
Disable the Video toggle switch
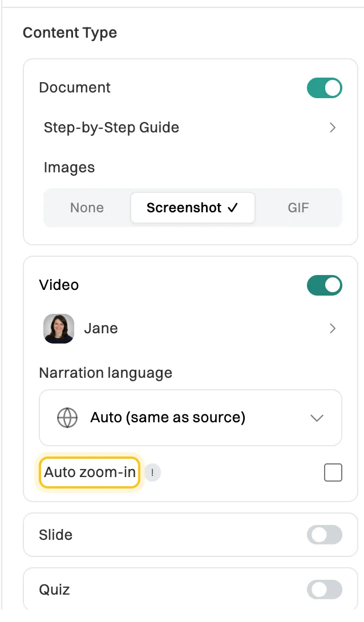coord(325,285)
